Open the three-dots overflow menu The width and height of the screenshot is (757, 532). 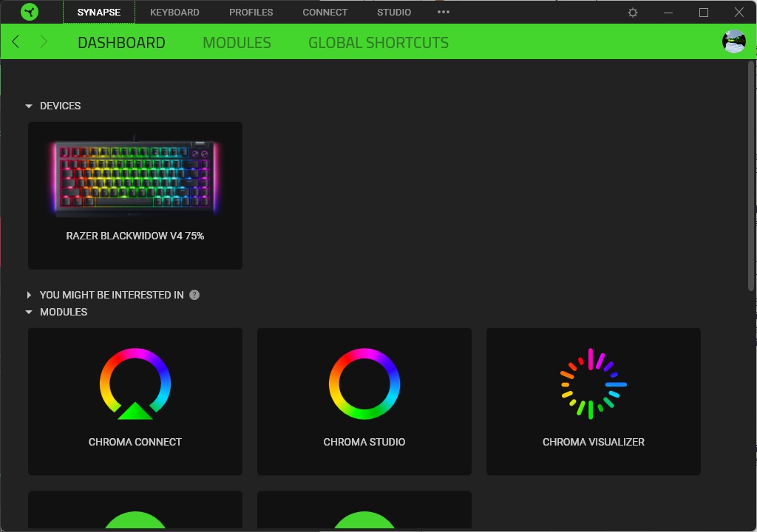point(444,12)
